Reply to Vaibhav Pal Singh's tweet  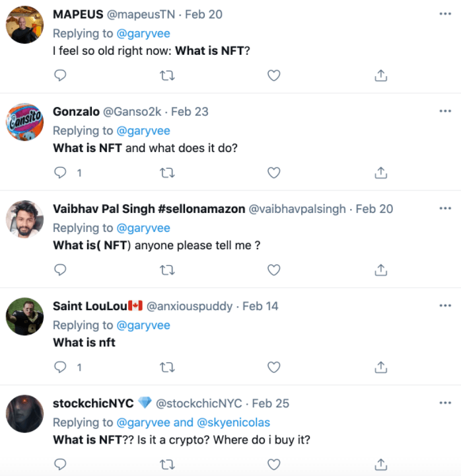point(60,270)
